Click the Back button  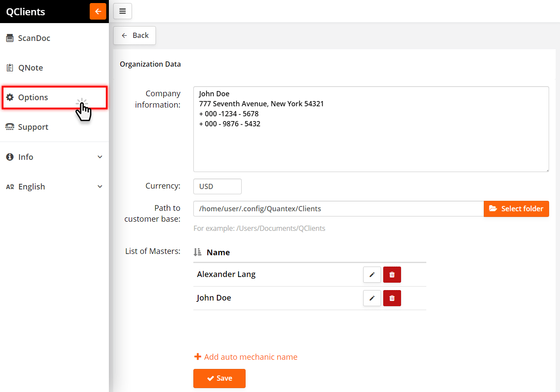click(x=135, y=35)
